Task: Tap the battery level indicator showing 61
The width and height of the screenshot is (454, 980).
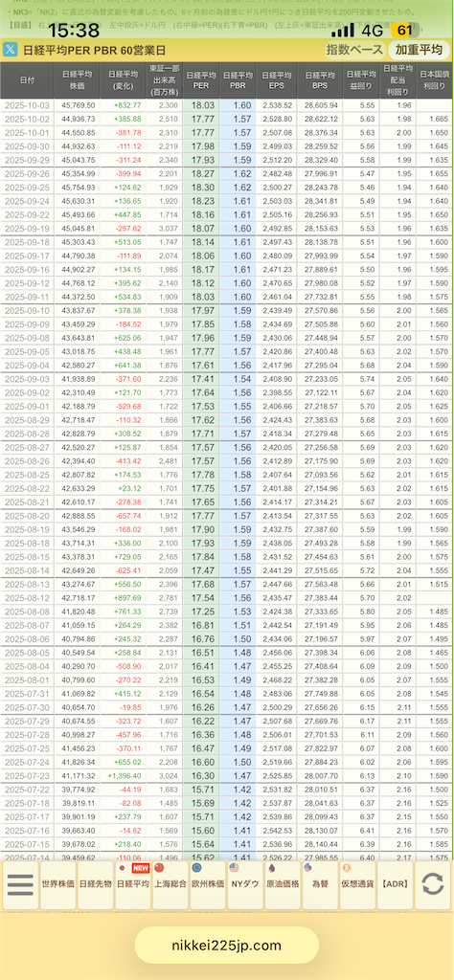Action: click(x=404, y=30)
